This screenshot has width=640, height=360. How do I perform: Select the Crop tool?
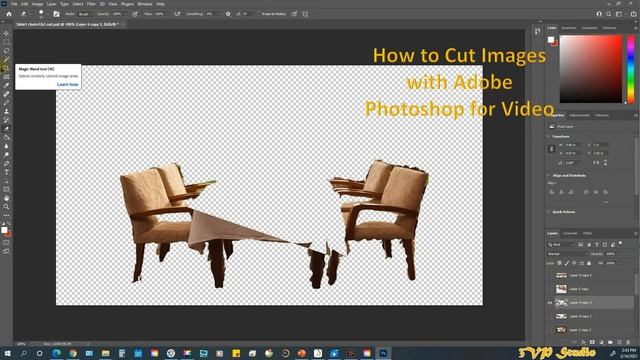pos(6,68)
